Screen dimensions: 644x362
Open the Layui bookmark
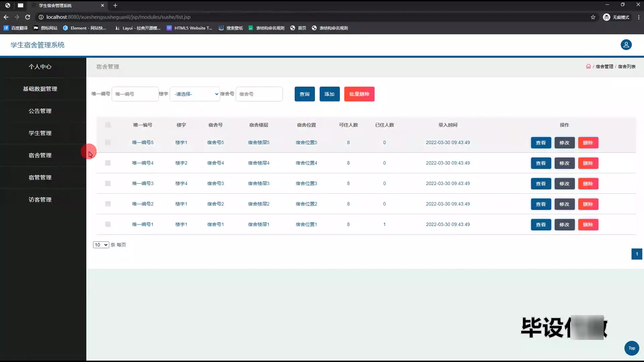point(138,28)
